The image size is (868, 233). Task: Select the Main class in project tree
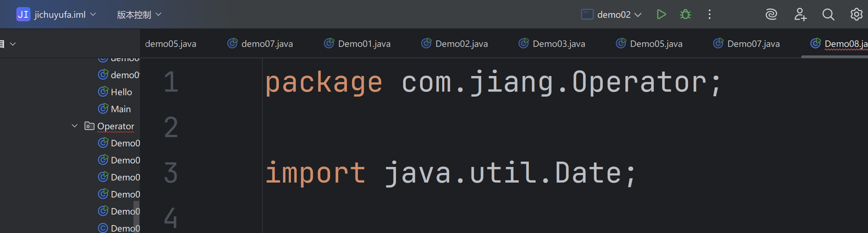[x=121, y=109]
